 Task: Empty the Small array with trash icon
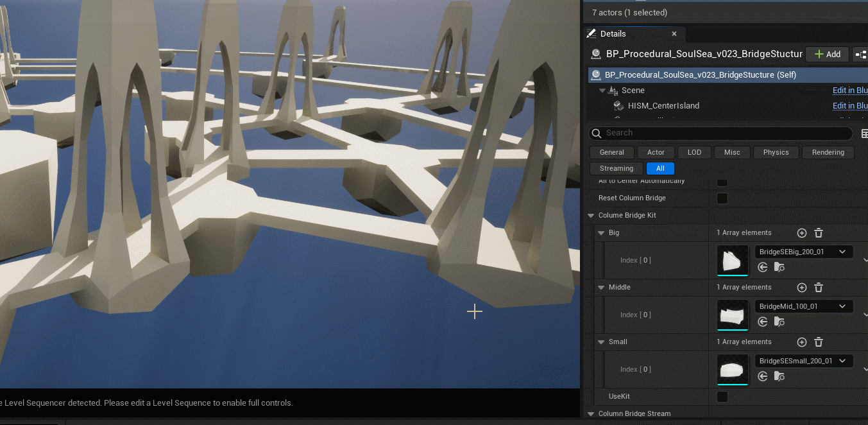819,342
